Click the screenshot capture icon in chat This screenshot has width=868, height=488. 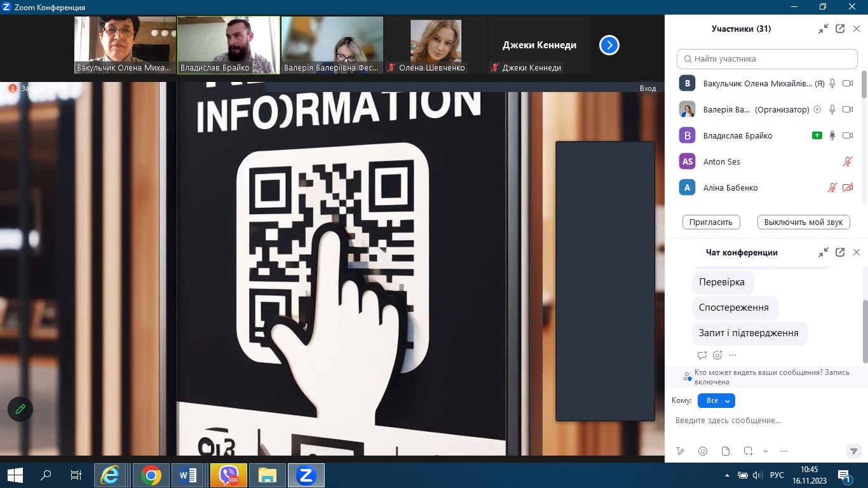pyautogui.click(x=749, y=451)
